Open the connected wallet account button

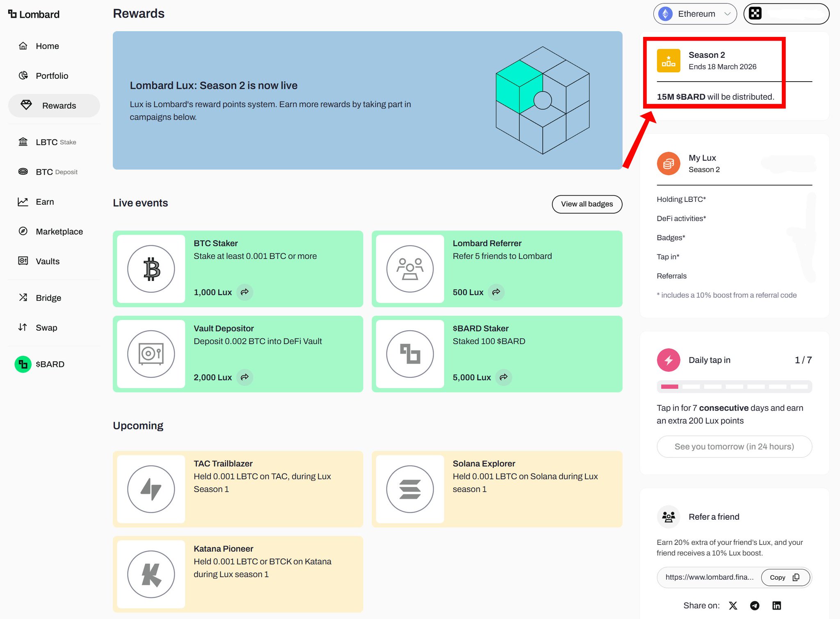coord(786,14)
